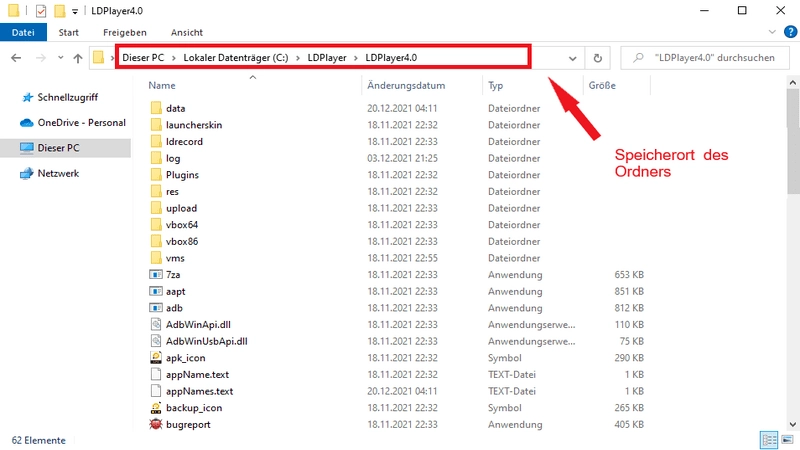800x450 pixels.
Task: Click the vms folder icon
Action: coord(156,258)
